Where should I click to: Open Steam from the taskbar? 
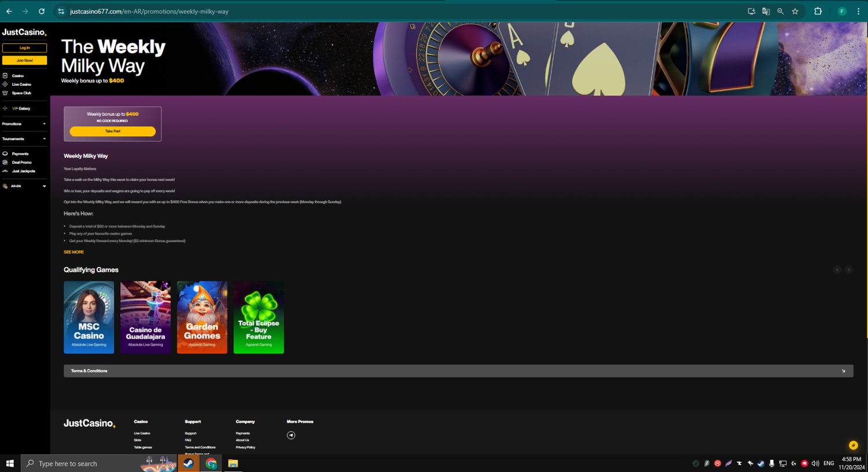(188, 463)
